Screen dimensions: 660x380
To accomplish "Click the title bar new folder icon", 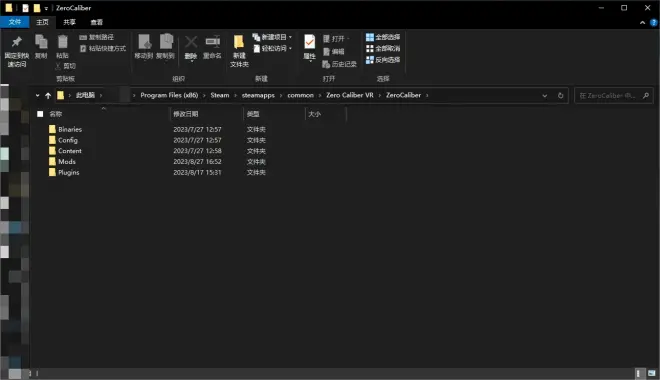I will click(x=37, y=8).
